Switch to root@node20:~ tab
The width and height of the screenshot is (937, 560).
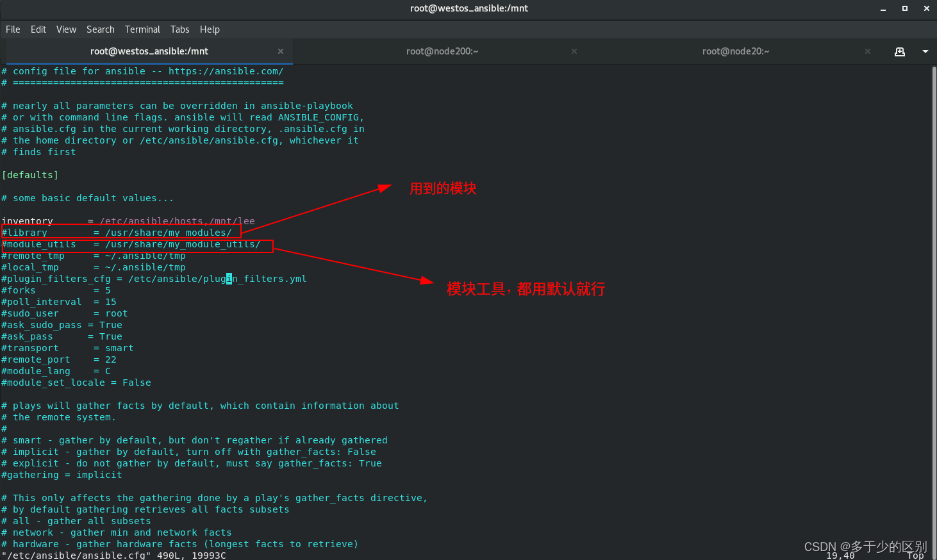735,51
